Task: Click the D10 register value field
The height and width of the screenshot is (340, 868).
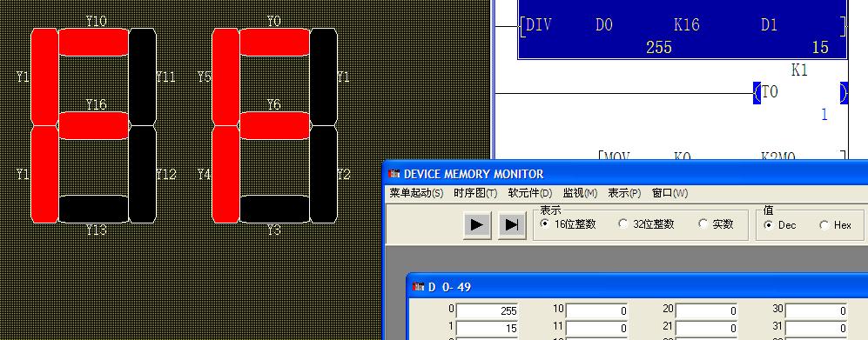Action: click(597, 311)
